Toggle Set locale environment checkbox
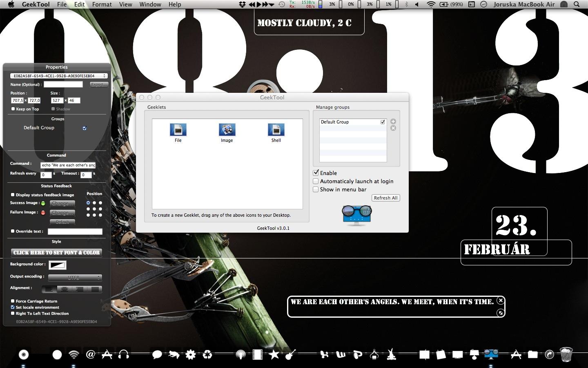Viewport: 588px width, 368px height. click(x=13, y=307)
